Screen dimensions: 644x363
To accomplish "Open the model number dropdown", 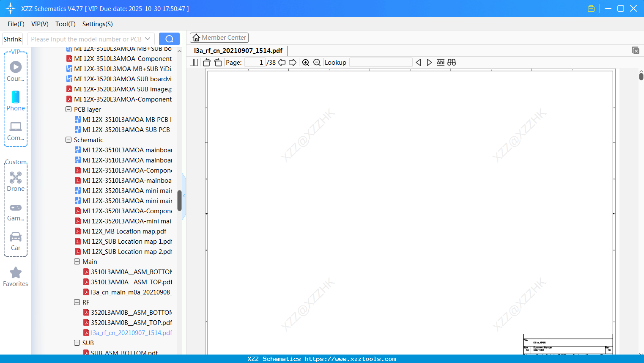I will coord(147,38).
